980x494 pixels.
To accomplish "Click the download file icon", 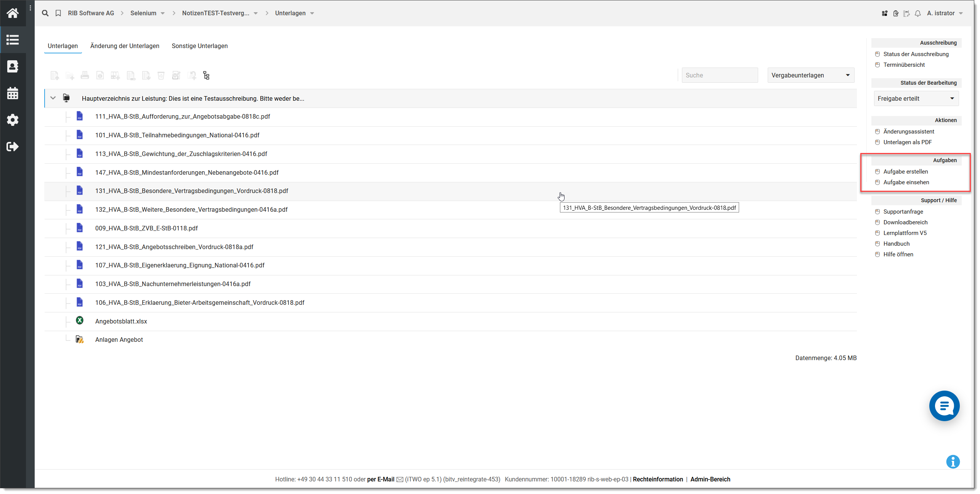I will pyautogui.click(x=146, y=75).
